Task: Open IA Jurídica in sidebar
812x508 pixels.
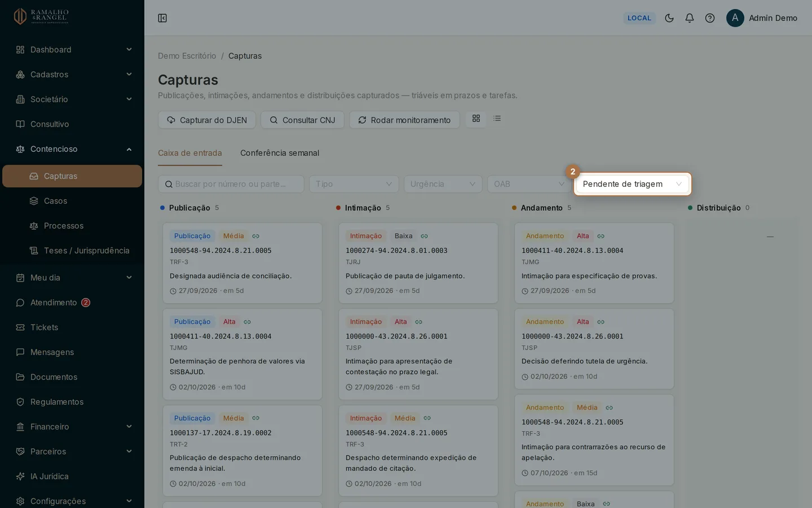Action: [72, 476]
